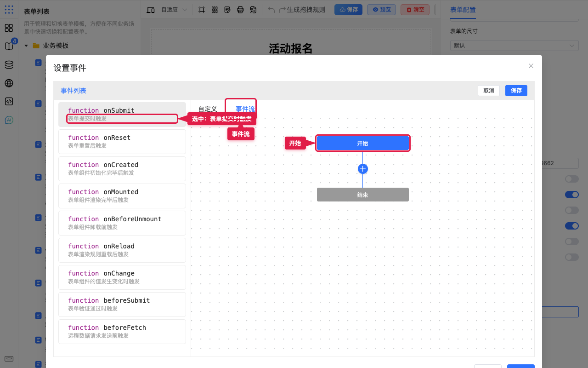This screenshot has height=368, width=588.
Task: Click the printer icon in toolbar
Action: (240, 10)
